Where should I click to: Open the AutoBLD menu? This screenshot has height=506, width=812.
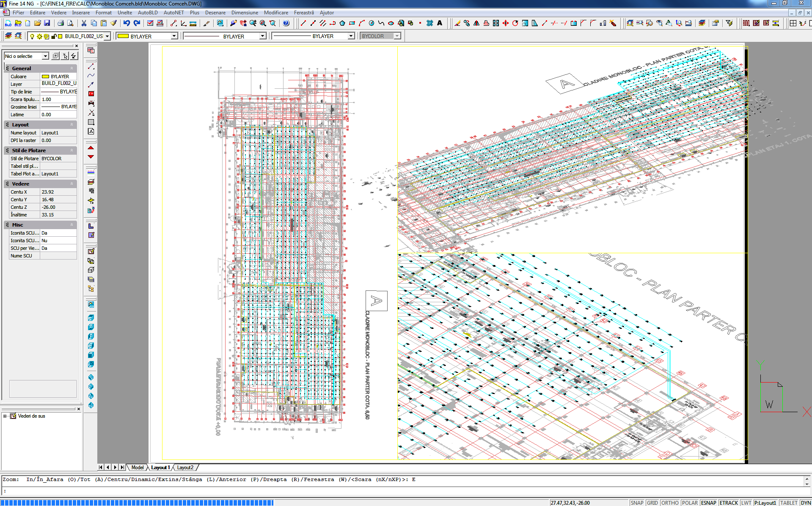tap(148, 13)
